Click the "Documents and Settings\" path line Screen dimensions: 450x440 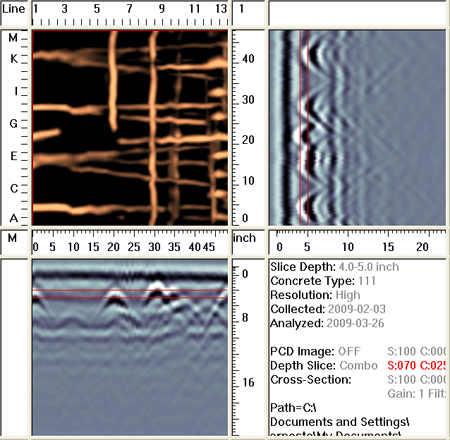pyautogui.click(x=340, y=422)
